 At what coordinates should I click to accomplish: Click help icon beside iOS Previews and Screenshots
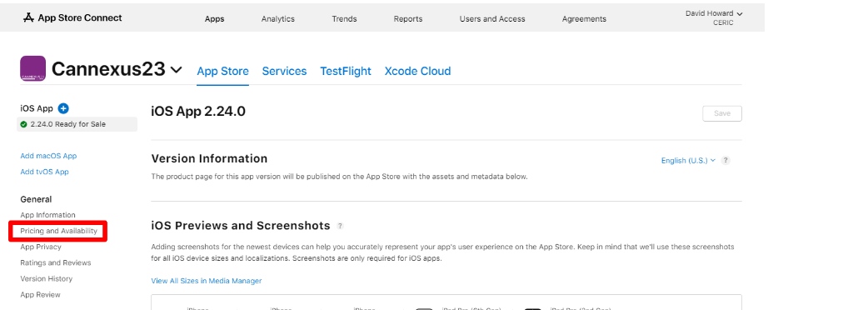[x=340, y=226]
